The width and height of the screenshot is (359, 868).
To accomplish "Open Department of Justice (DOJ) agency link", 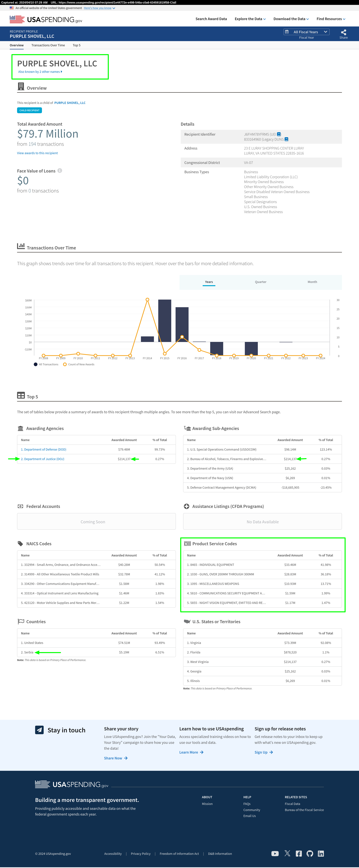I will tap(42, 459).
